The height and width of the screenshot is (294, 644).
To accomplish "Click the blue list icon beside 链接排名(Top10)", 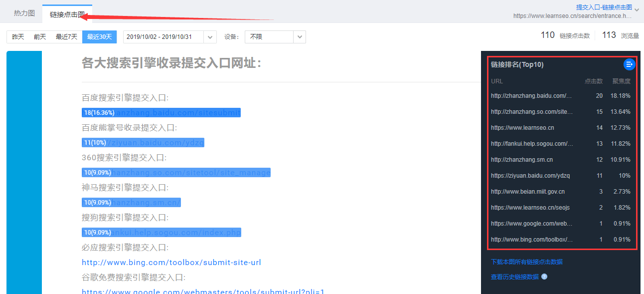I will [629, 64].
